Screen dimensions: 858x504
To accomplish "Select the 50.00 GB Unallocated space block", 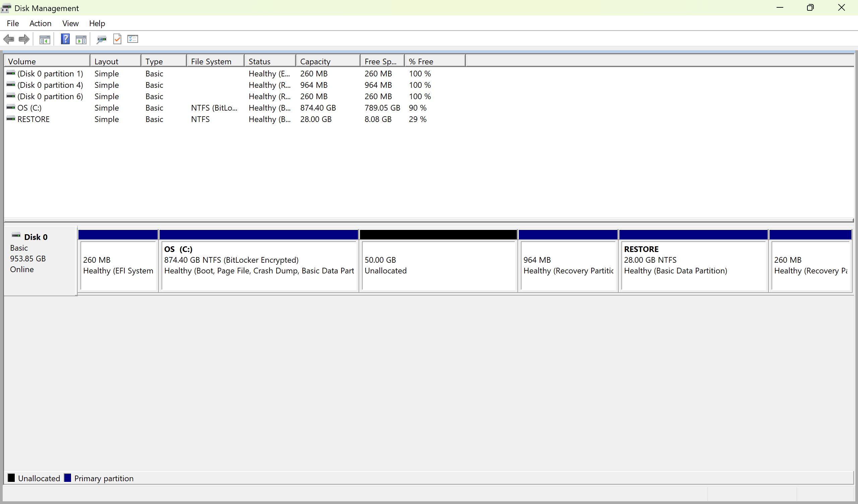I will (438, 261).
